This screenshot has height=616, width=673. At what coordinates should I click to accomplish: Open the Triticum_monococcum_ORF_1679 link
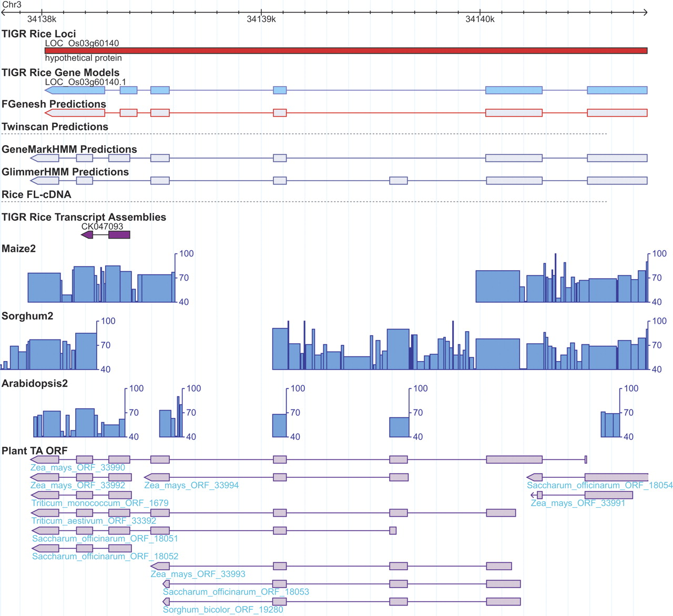[100, 503]
